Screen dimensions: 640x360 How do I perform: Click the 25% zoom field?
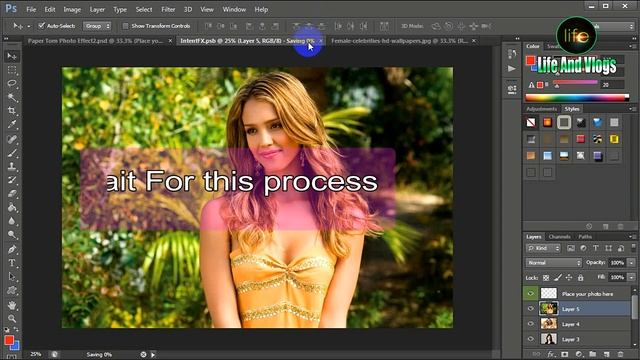point(36,354)
